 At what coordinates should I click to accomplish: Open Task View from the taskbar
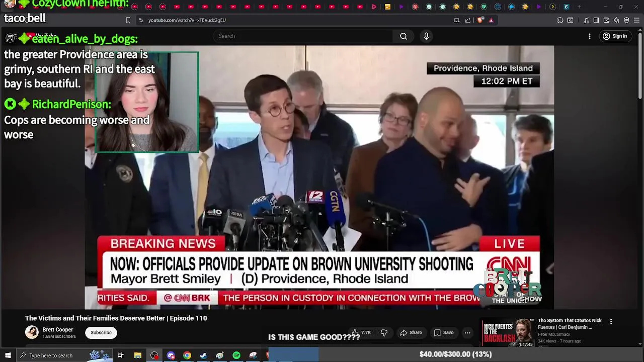point(121,355)
